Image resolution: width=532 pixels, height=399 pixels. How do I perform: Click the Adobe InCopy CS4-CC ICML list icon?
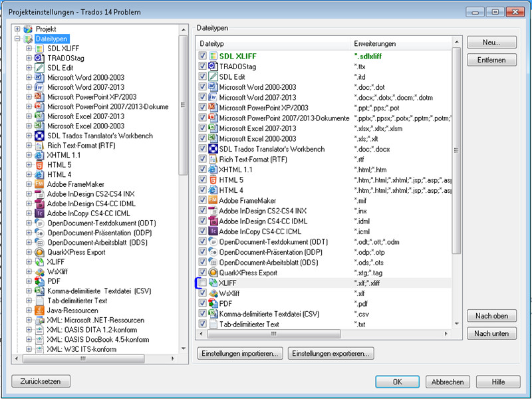213,231
